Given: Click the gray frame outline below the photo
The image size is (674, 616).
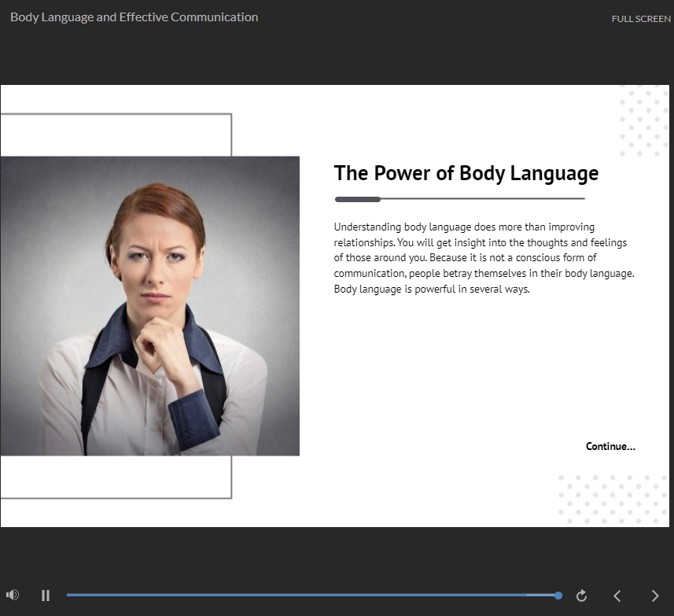Looking at the screenshot, I should click(x=118, y=497).
